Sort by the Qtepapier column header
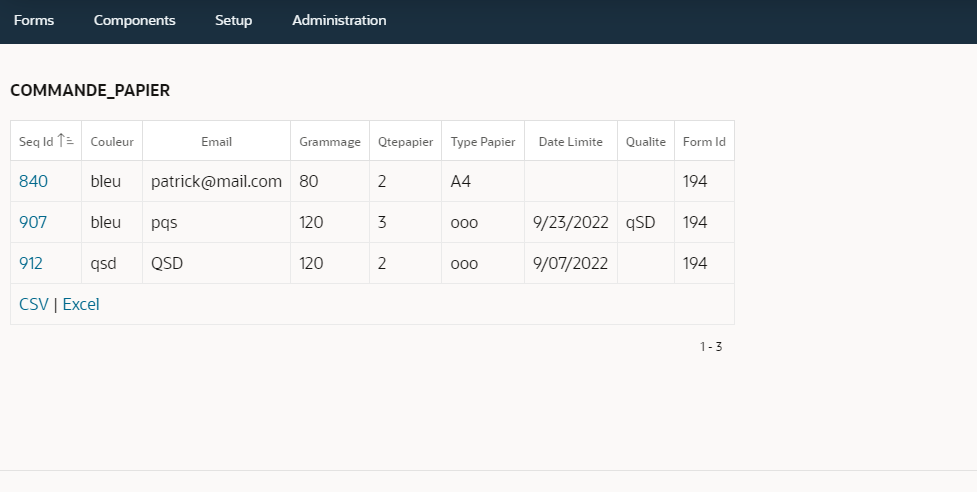 pos(405,142)
